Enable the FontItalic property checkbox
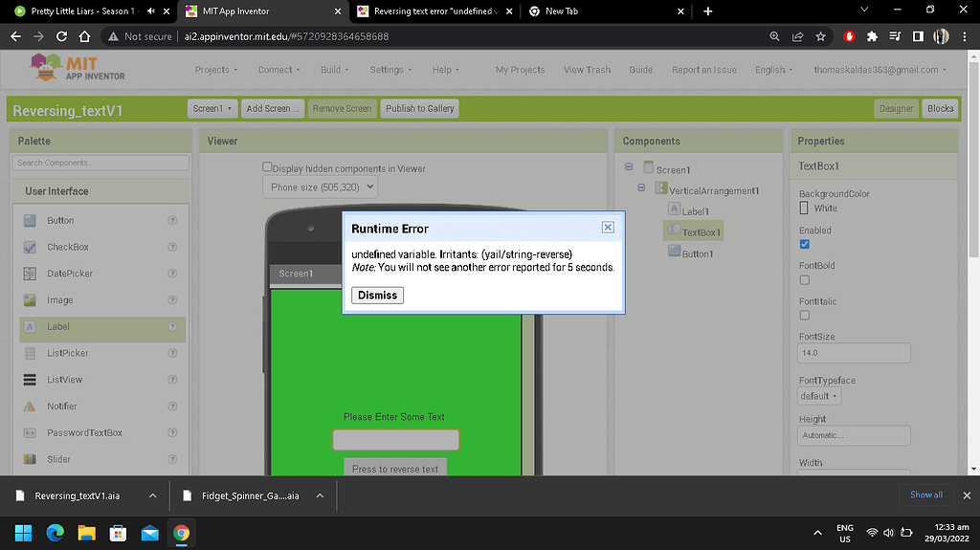Image resolution: width=980 pixels, height=550 pixels. 804,316
